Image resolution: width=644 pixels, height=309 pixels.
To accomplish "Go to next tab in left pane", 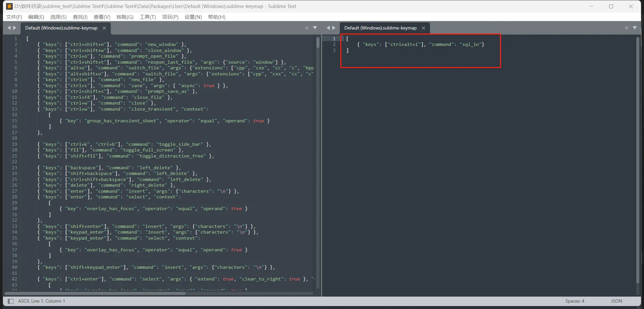I will [14, 28].
